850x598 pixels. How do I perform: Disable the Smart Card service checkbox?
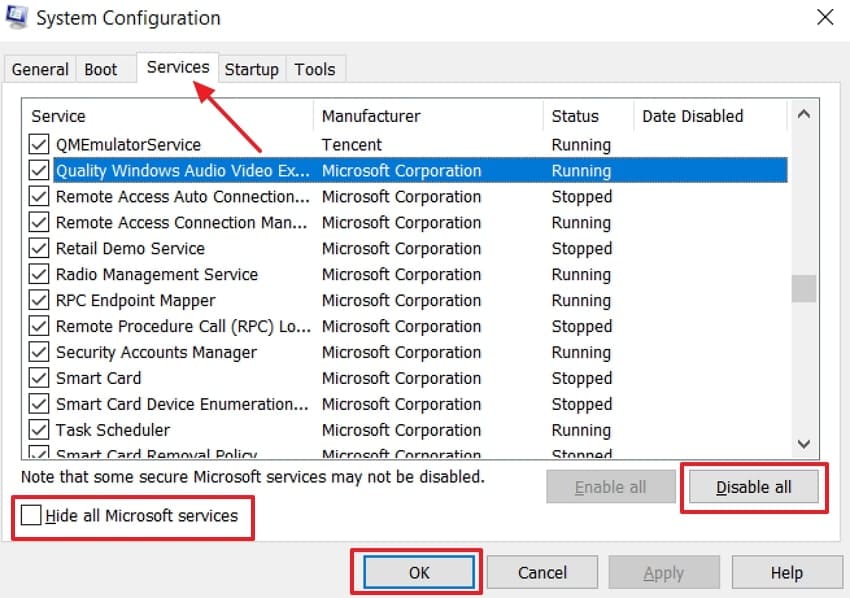coord(38,378)
